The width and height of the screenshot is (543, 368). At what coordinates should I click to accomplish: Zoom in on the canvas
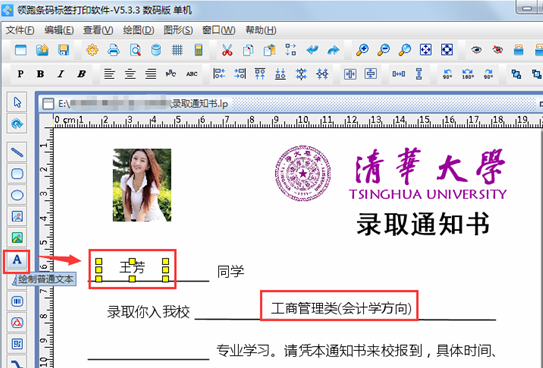coord(362,50)
